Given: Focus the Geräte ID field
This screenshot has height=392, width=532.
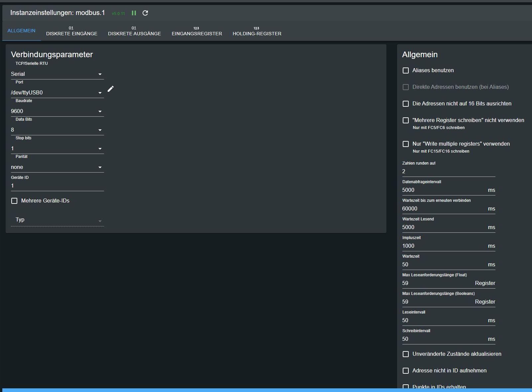Looking at the screenshot, I should click(x=57, y=186).
